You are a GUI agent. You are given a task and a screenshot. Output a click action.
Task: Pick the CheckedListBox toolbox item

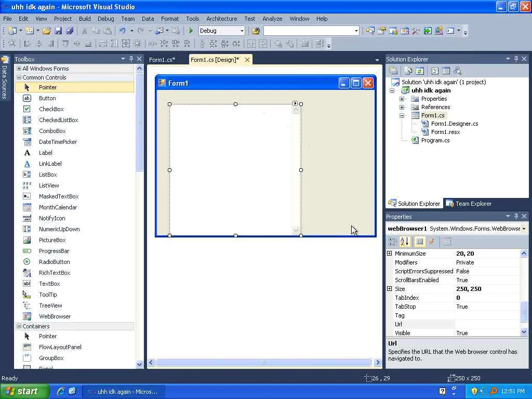tap(58, 120)
